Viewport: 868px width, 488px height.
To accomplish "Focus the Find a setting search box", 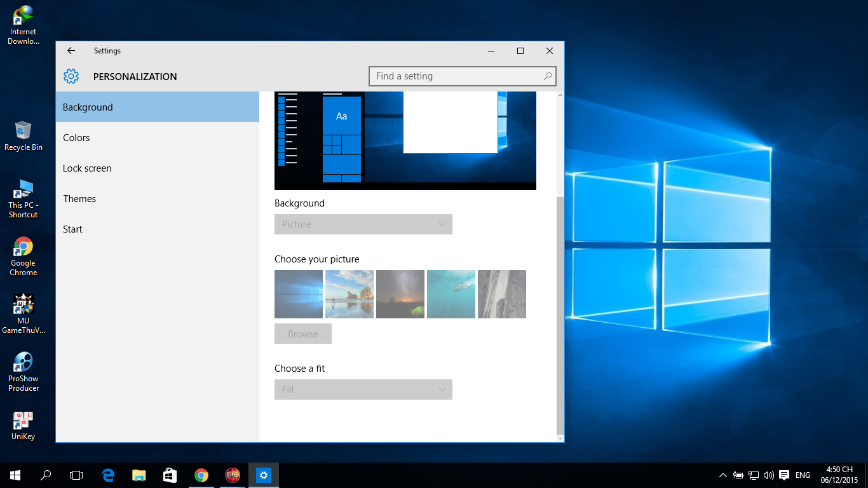I will [463, 76].
